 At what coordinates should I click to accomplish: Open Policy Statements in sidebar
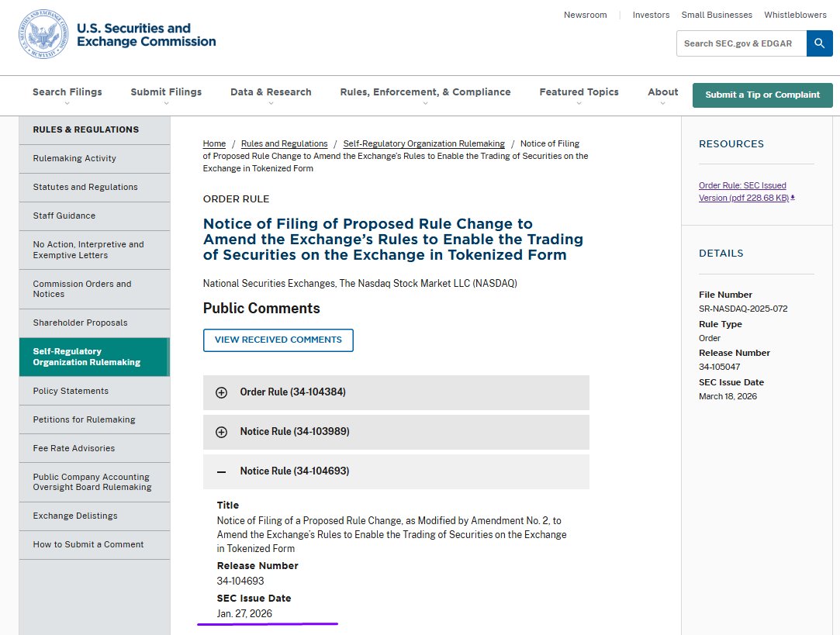coord(95,391)
